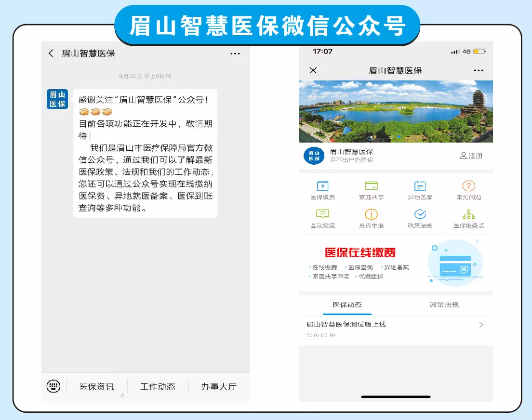This screenshot has width=532, height=420.
Task: Tap the insurance card illustration
Action: [x=455, y=263]
